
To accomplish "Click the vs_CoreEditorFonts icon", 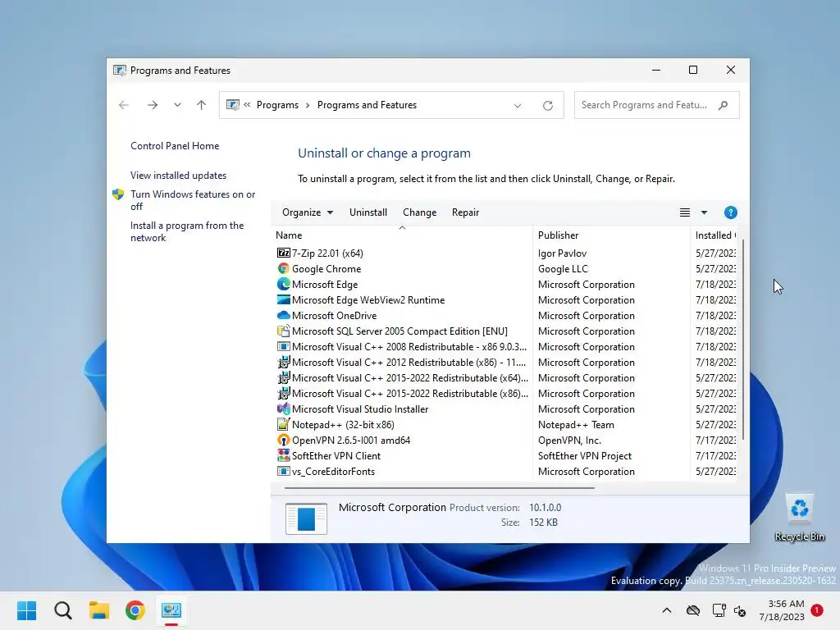I will [x=283, y=472].
